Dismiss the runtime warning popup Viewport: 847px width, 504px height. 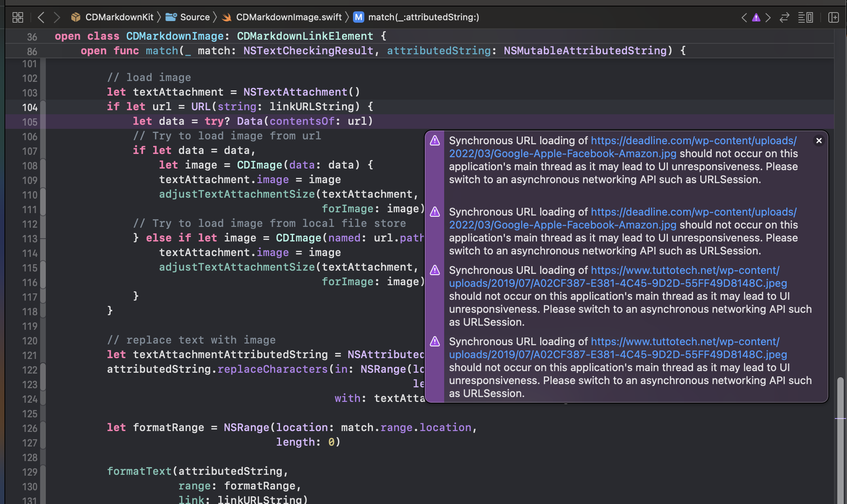click(819, 141)
